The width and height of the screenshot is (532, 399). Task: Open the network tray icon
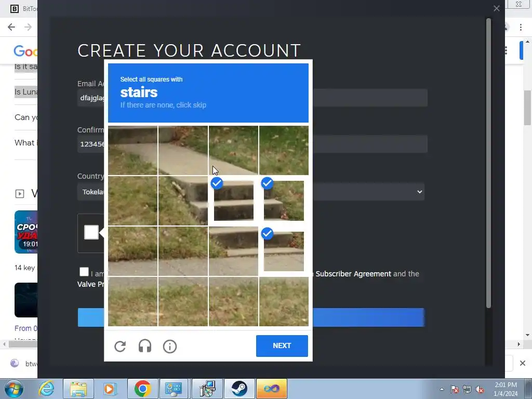(467, 389)
